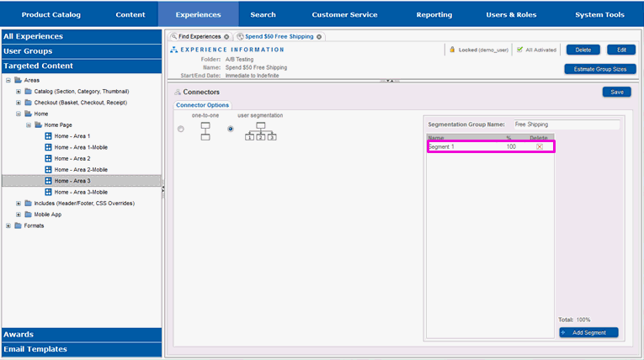Close the Spend $50 Free Shipping tab
Image resolution: width=644 pixels, height=360 pixels.
coord(319,37)
